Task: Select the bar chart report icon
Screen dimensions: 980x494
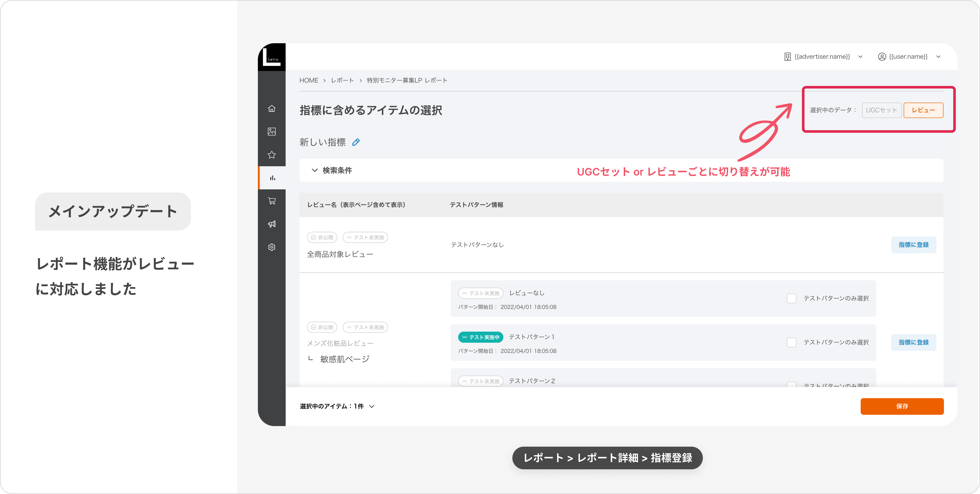Action: pyautogui.click(x=272, y=178)
